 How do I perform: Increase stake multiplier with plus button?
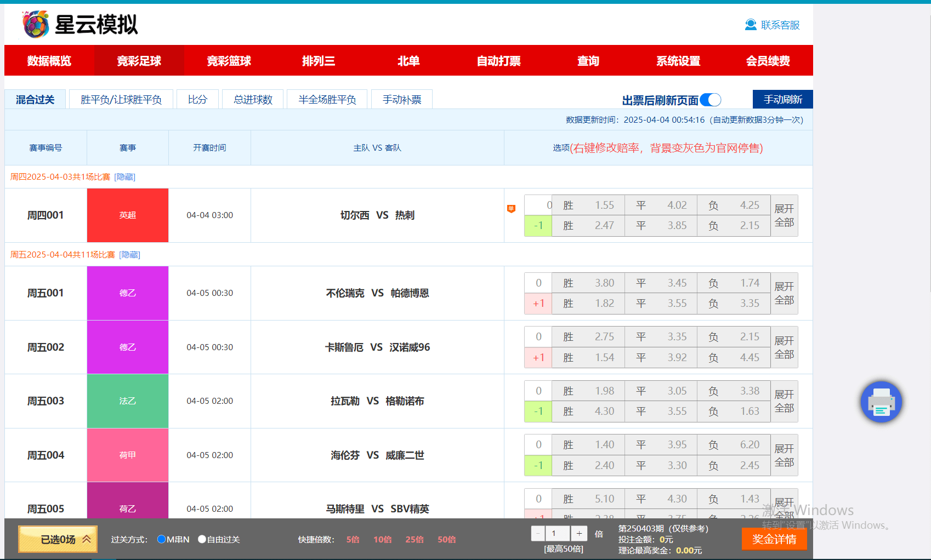(x=579, y=533)
